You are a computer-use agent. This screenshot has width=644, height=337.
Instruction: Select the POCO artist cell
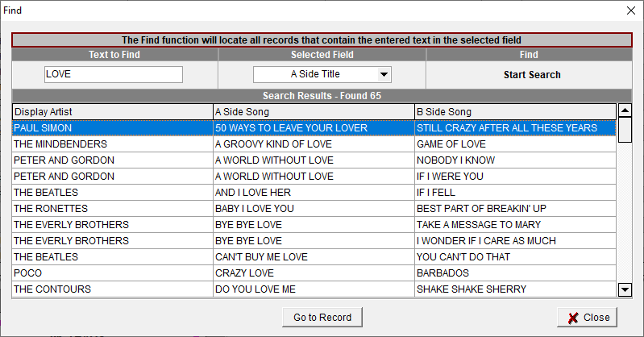point(113,273)
